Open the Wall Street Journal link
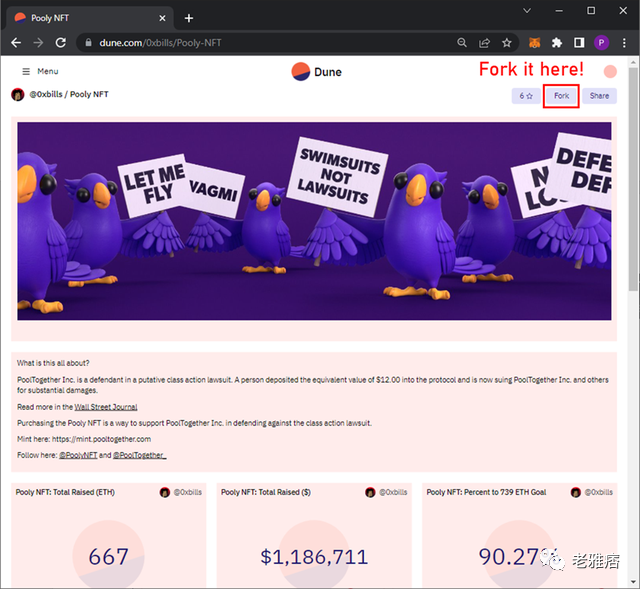The width and height of the screenshot is (640, 589). coord(106,407)
